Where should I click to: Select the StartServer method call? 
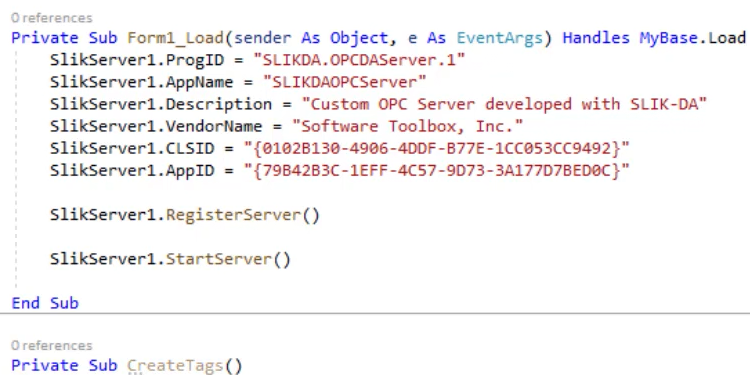pos(228,259)
